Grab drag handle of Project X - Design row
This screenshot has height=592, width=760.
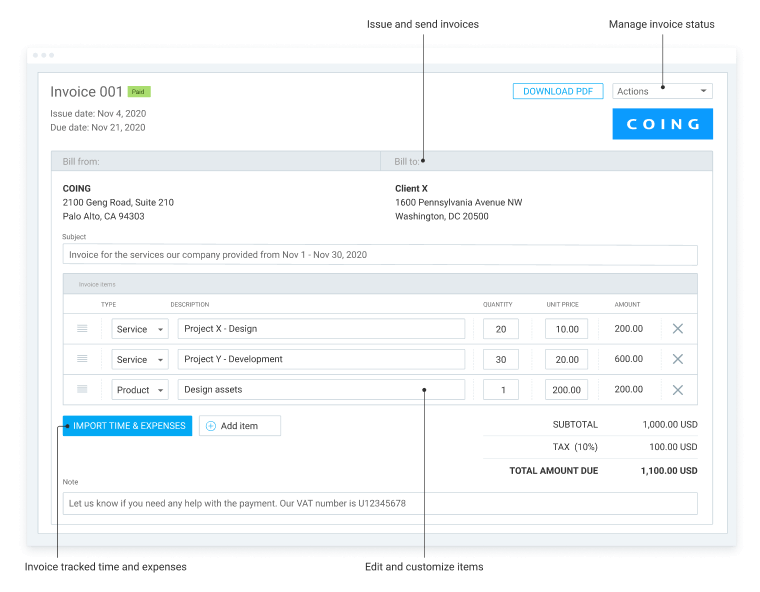tap(82, 329)
